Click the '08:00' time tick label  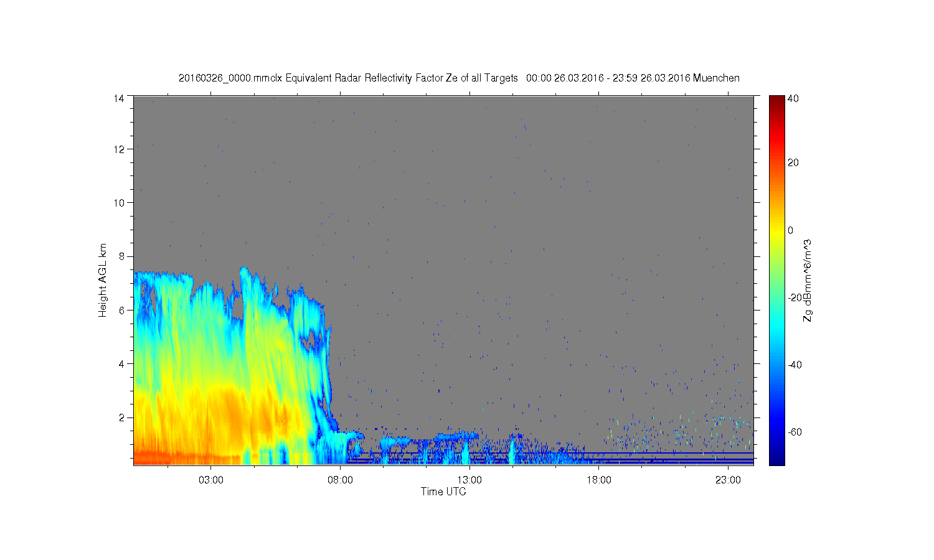[340, 480]
